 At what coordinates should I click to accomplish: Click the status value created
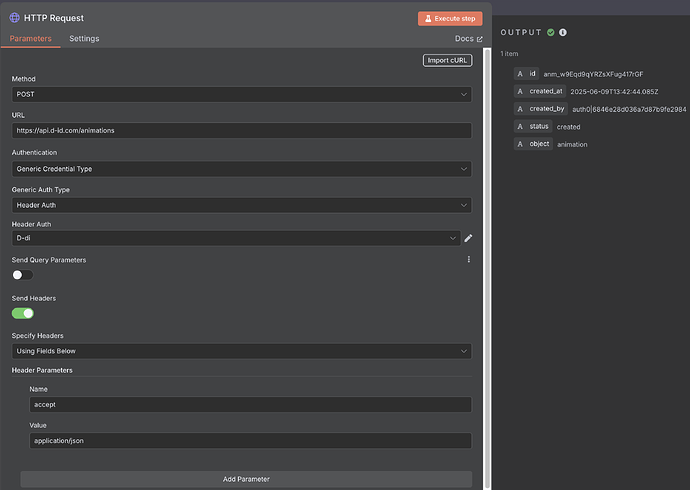tap(569, 127)
